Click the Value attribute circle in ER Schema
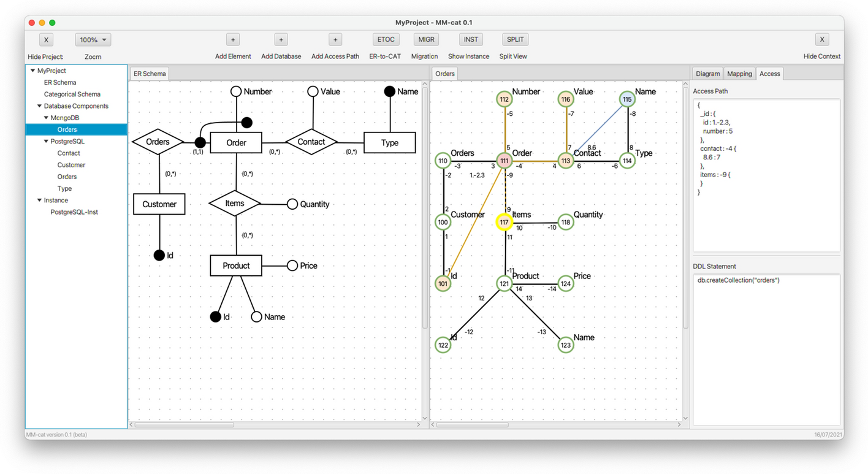Screen dimensions: 868x474 [313, 91]
